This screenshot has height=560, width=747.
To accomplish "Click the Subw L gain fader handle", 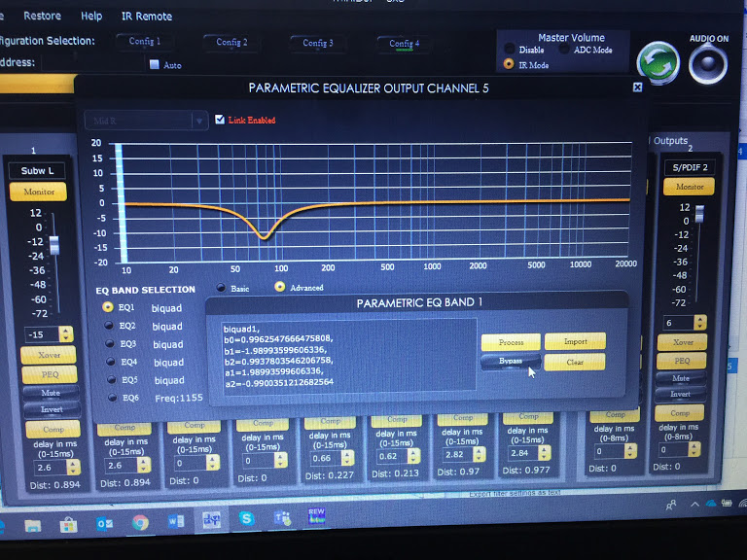I will pos(54,245).
